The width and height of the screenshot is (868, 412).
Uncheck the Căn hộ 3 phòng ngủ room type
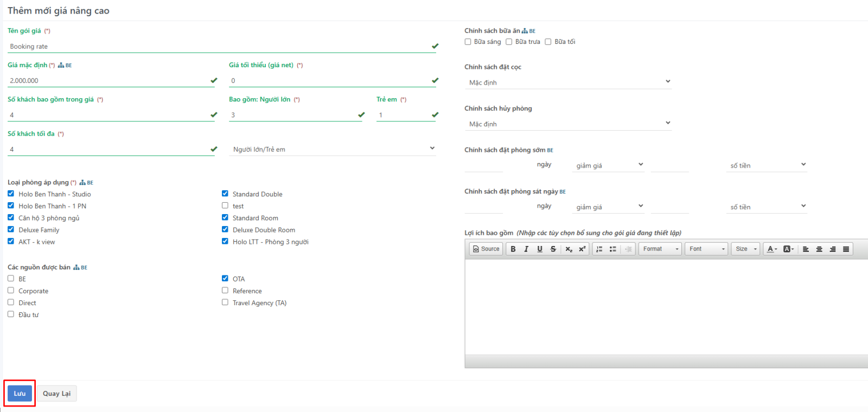(x=11, y=217)
